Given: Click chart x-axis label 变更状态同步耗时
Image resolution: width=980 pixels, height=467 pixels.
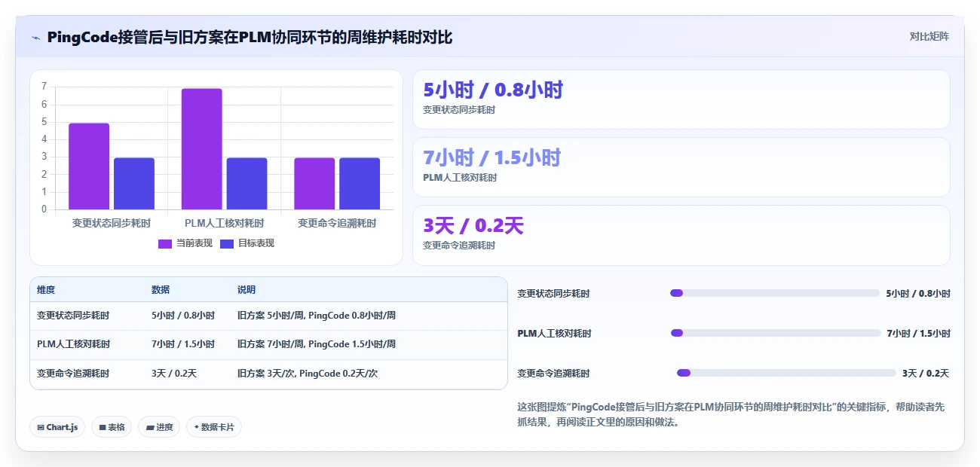Looking at the screenshot, I should coord(112,224).
